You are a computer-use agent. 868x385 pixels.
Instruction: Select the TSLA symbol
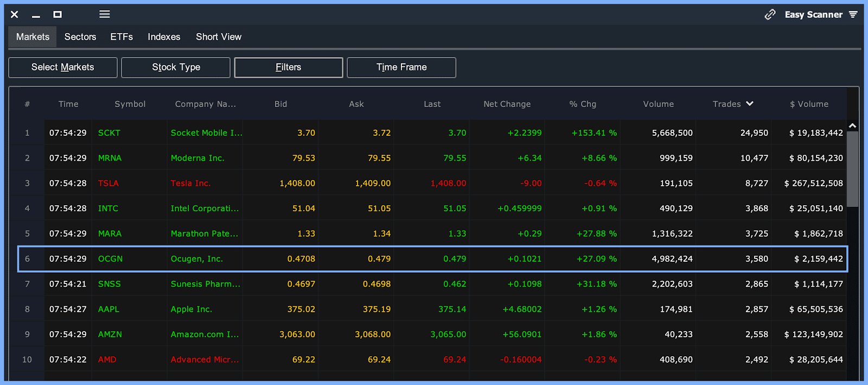108,183
